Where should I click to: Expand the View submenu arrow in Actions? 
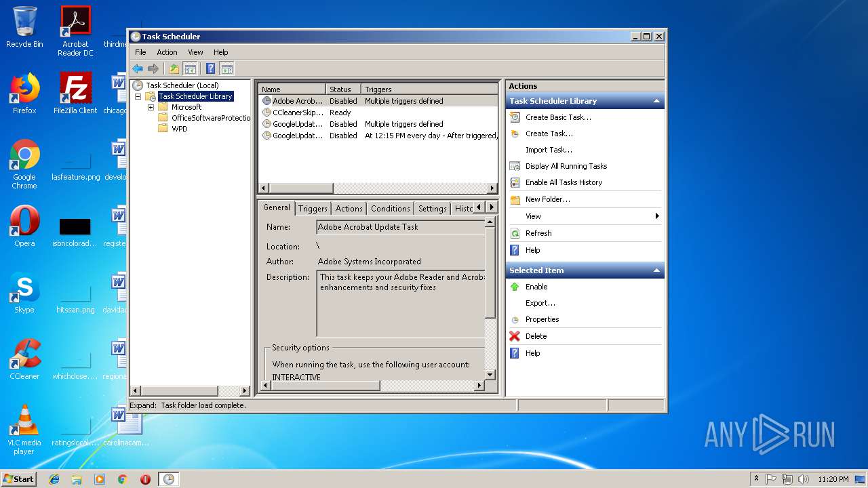[656, 216]
